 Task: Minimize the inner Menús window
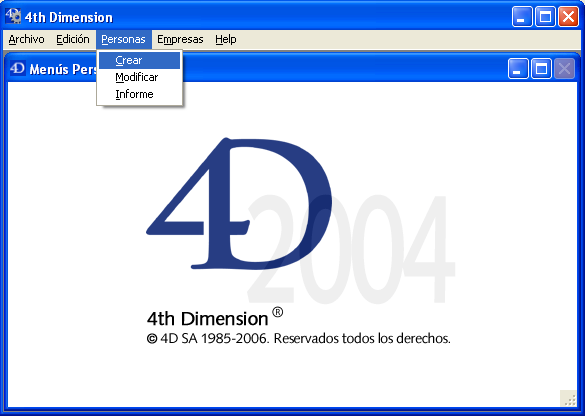(518, 69)
